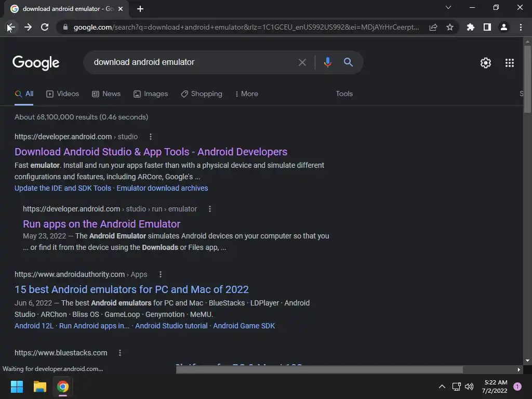532x399 pixels.
Task: Open the side panel icon
Action: click(487, 27)
